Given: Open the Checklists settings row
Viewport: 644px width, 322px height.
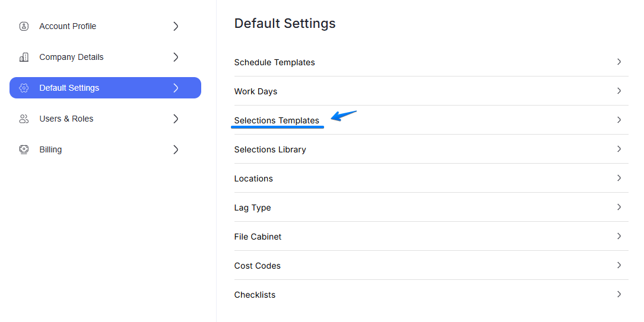Looking at the screenshot, I should (x=255, y=295).
